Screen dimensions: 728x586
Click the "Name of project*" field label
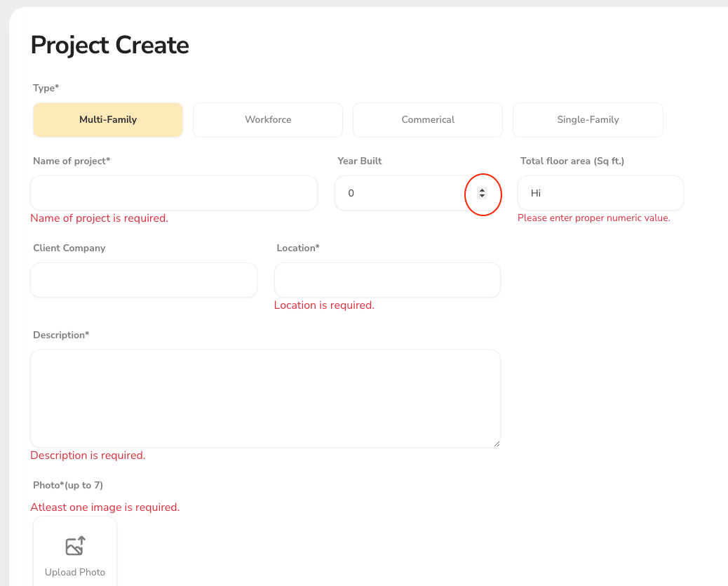72,161
